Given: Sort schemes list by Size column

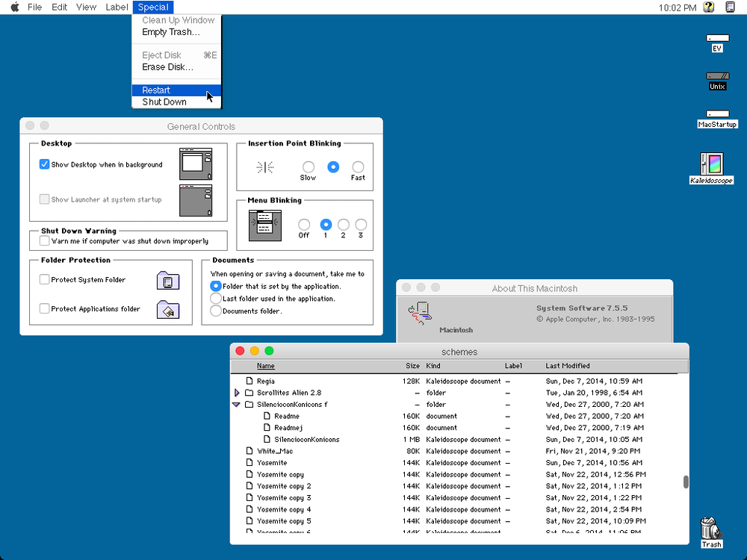Looking at the screenshot, I should coord(412,366).
